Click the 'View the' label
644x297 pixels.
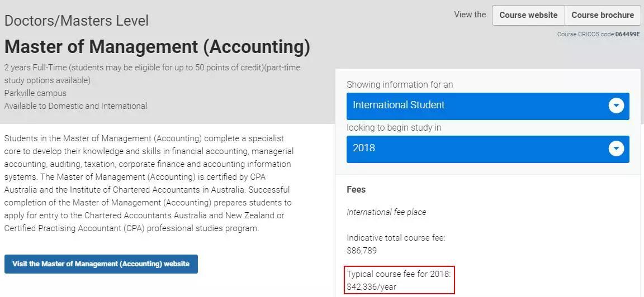point(470,15)
